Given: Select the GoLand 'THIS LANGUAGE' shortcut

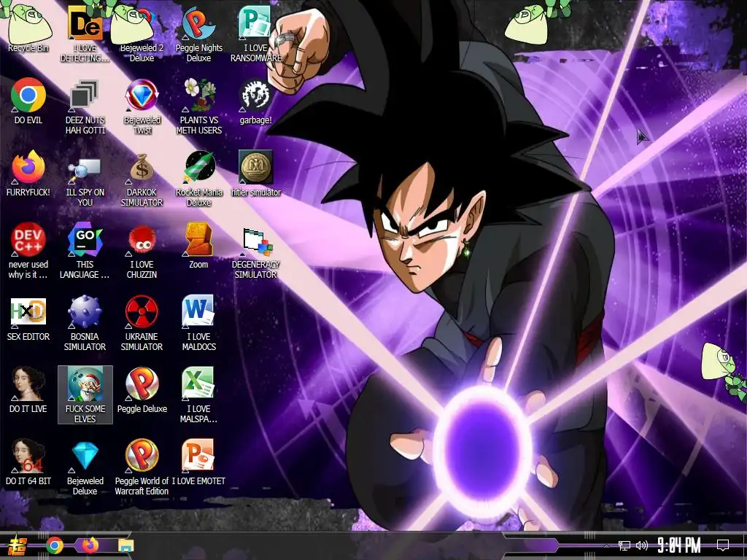Looking at the screenshot, I should tap(85, 252).
